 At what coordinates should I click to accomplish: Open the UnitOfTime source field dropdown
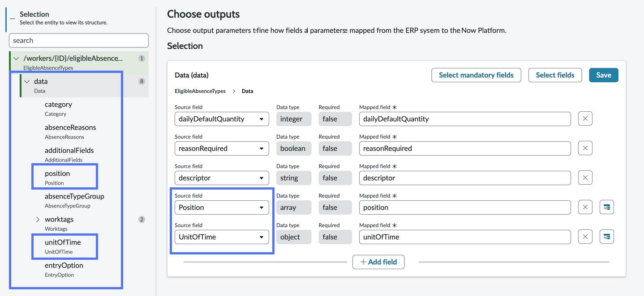tap(222, 237)
